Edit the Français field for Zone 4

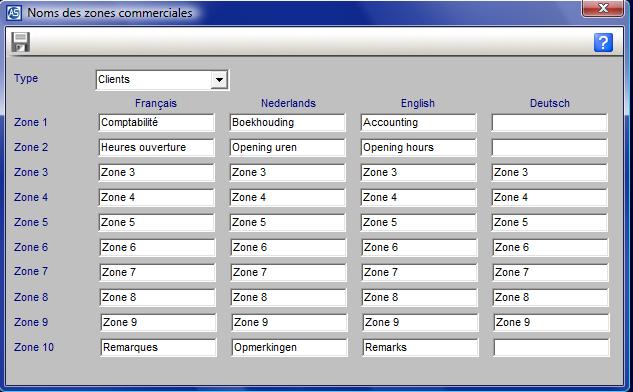click(156, 197)
